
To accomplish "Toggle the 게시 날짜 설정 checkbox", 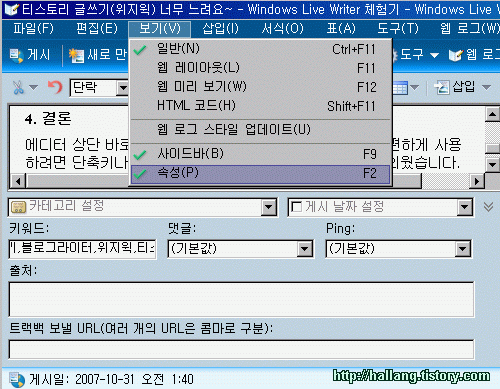I will coord(296,207).
